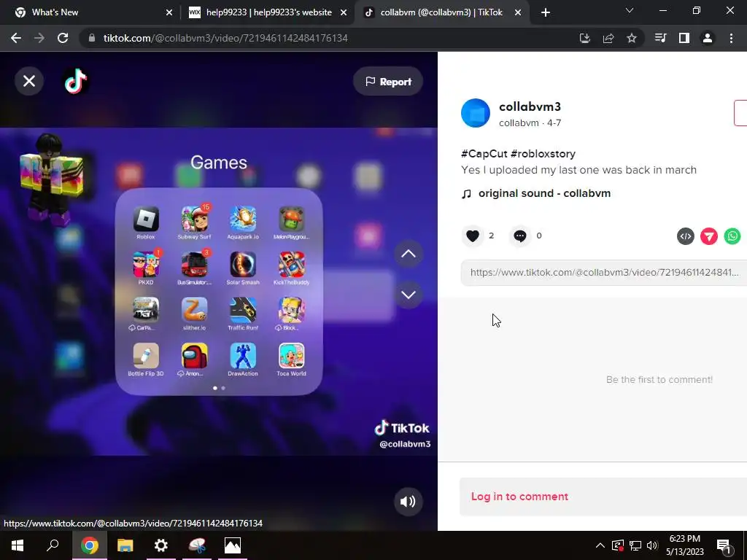This screenshot has width=747, height=560.
Task: Open the Chrome three-dot menu
Action: coord(731,38)
